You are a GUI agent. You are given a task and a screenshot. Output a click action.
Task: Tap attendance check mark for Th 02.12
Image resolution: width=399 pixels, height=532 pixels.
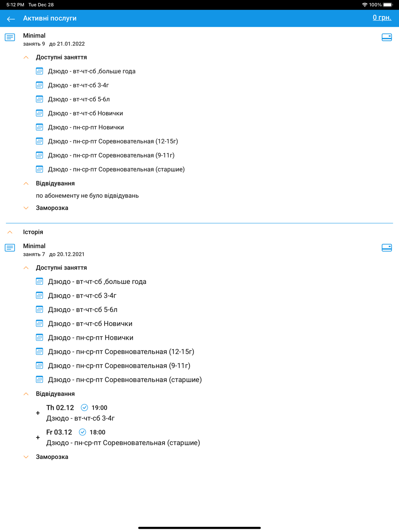[x=84, y=408]
